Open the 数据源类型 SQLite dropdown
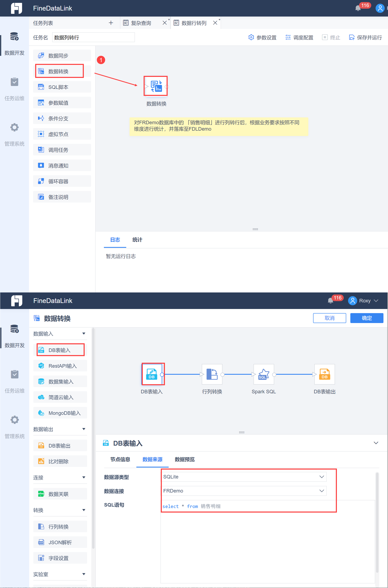This screenshot has width=388, height=588. click(x=244, y=477)
